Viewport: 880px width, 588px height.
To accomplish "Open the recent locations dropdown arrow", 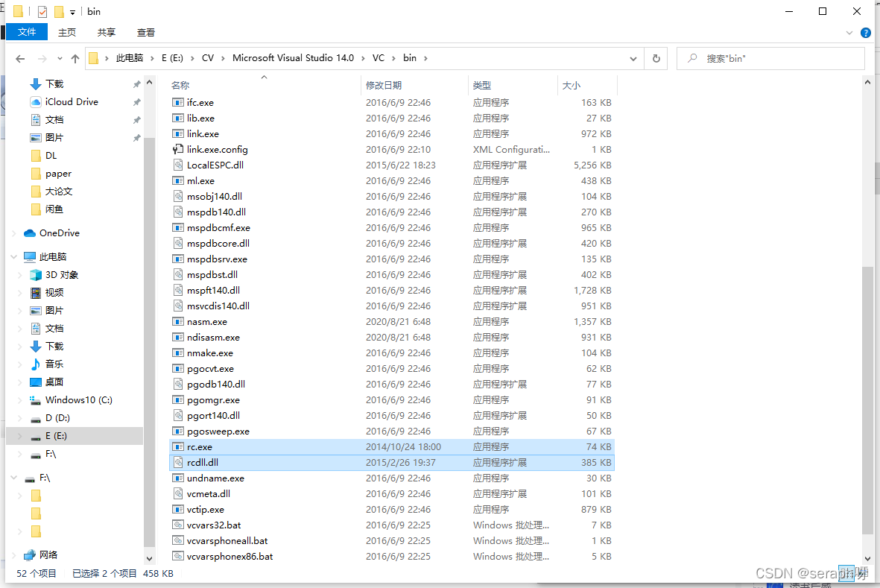I will pos(60,58).
